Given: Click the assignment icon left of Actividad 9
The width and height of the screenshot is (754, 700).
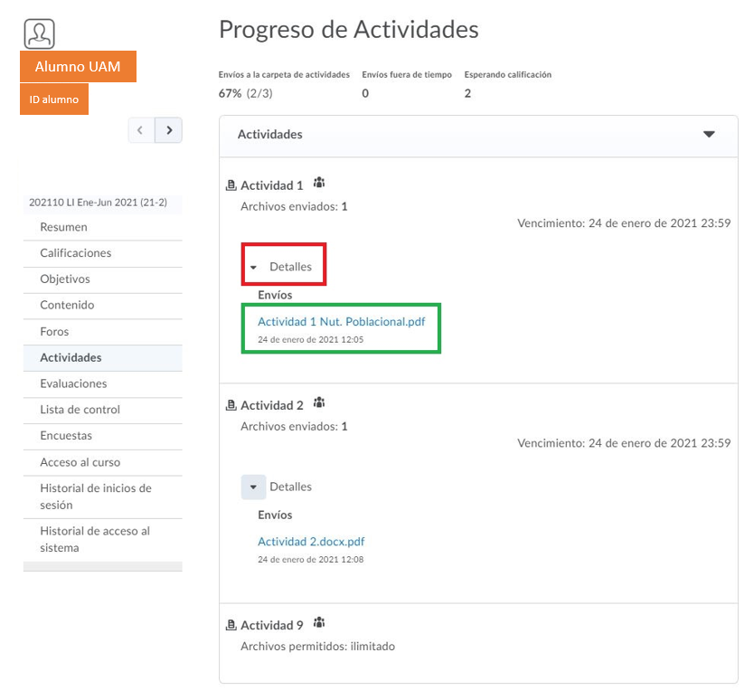Looking at the screenshot, I should [231, 626].
